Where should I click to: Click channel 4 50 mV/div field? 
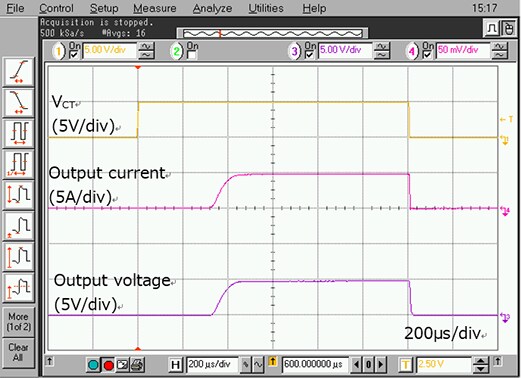coord(463,51)
